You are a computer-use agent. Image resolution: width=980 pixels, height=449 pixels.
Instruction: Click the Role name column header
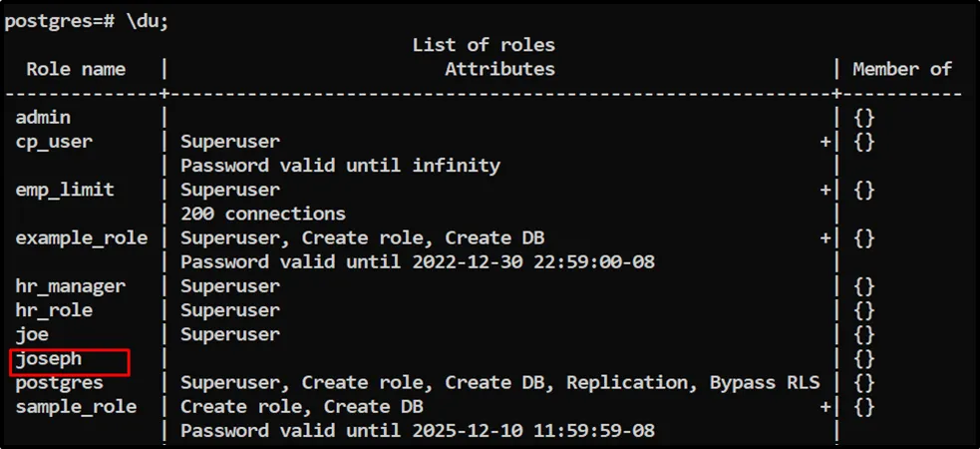pyautogui.click(x=76, y=69)
